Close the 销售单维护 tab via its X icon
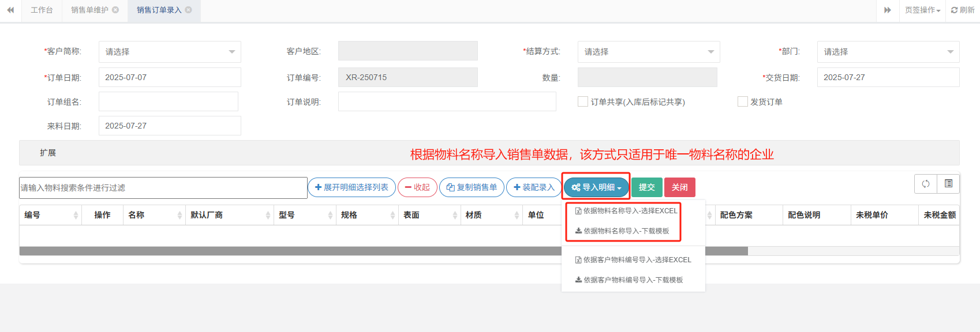 point(115,10)
